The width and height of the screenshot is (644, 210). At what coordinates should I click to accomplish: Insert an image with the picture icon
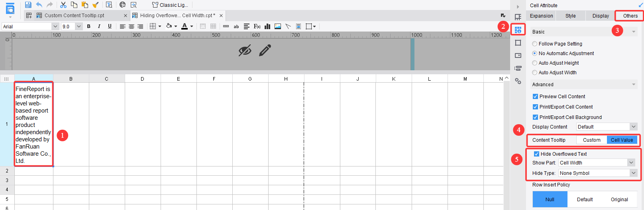(278, 26)
